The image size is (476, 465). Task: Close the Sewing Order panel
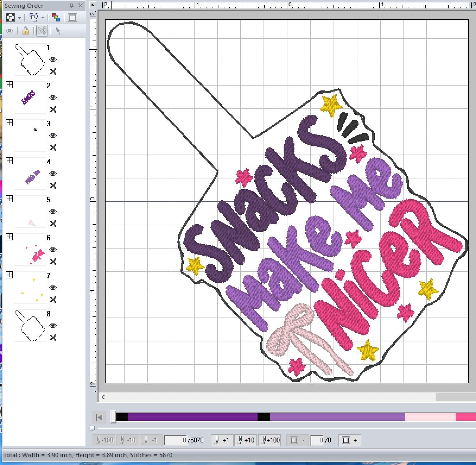(80, 5)
